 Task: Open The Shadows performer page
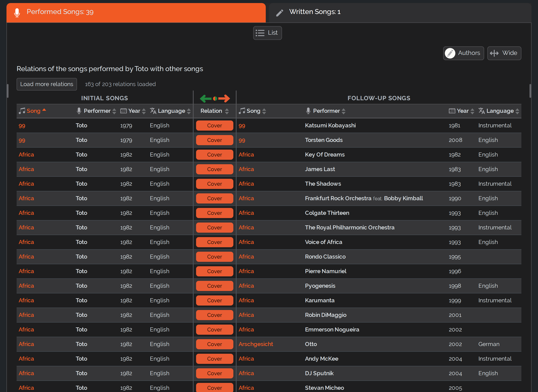pos(323,184)
